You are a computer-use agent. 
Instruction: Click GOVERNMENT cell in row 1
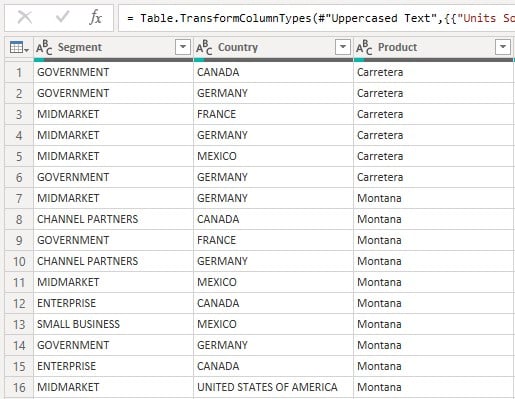point(113,72)
